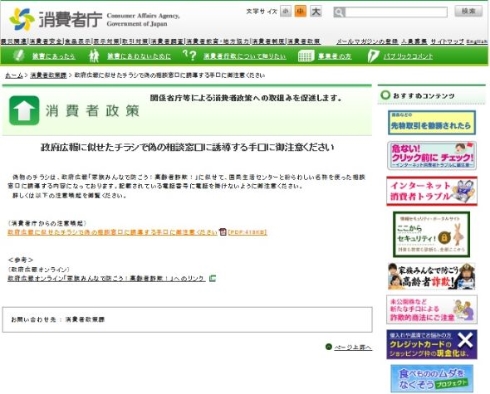Open the 消費者安全 top navigation item

[46, 41]
